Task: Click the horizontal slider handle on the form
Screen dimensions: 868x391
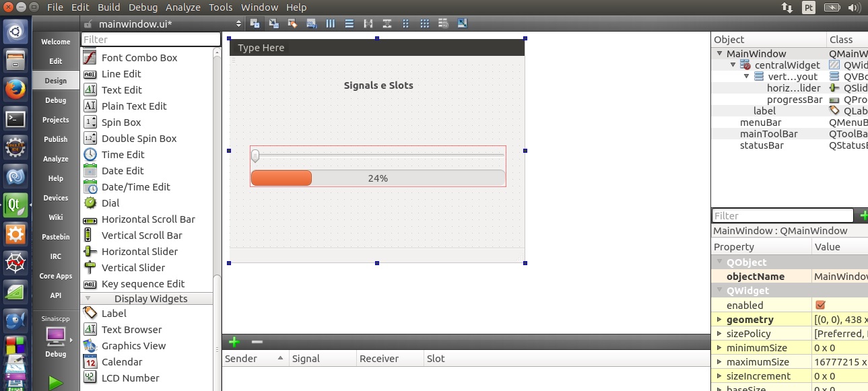Action: (255, 156)
